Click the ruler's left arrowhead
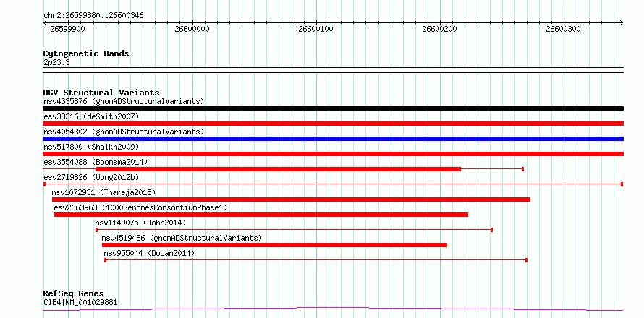This screenshot has width=644, height=318. pyautogui.click(x=46, y=22)
